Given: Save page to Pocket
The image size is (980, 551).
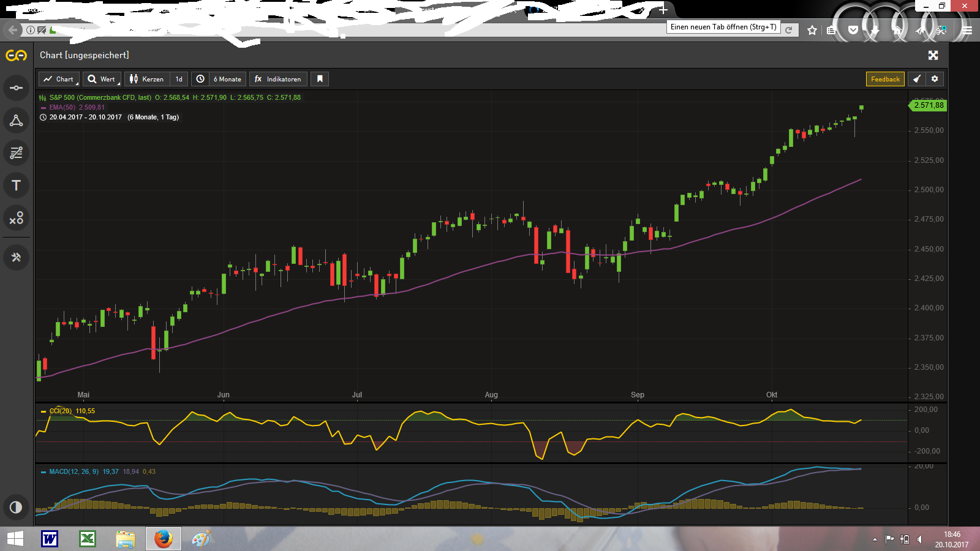Looking at the screenshot, I should (x=853, y=30).
